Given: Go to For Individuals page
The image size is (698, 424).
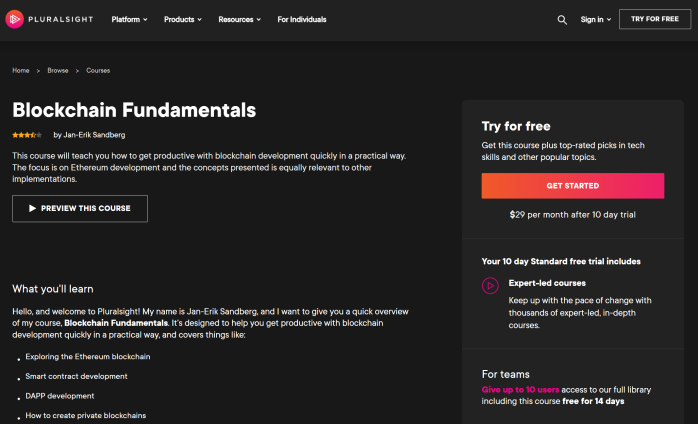Looking at the screenshot, I should [x=302, y=20].
